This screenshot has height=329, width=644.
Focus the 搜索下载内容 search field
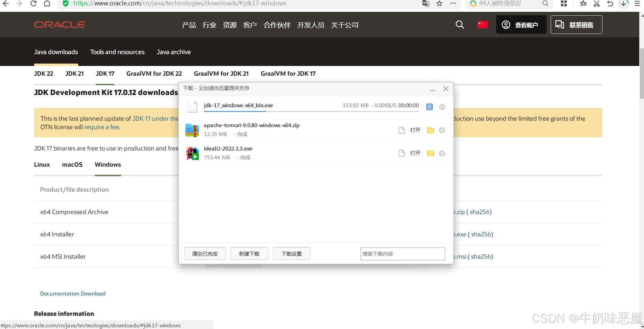pyautogui.click(x=403, y=254)
